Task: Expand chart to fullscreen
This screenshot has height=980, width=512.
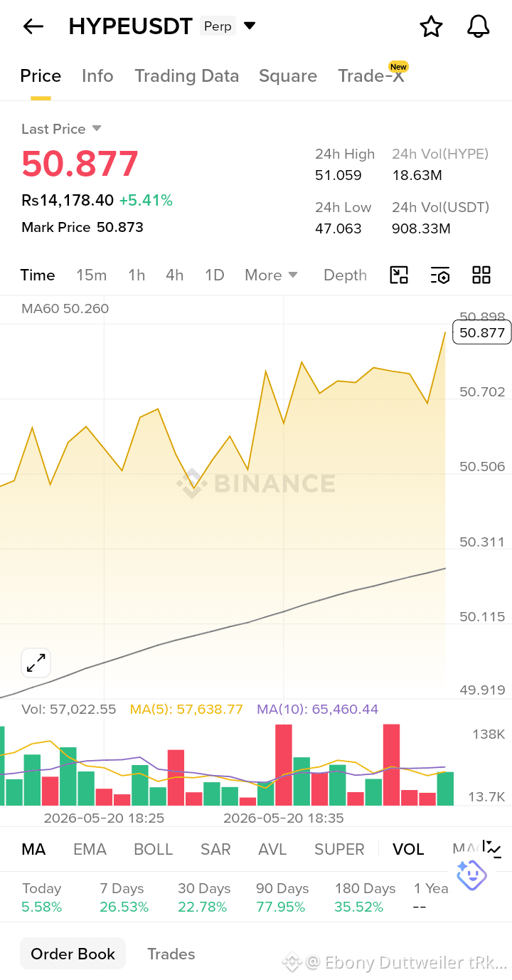Action: (36, 663)
